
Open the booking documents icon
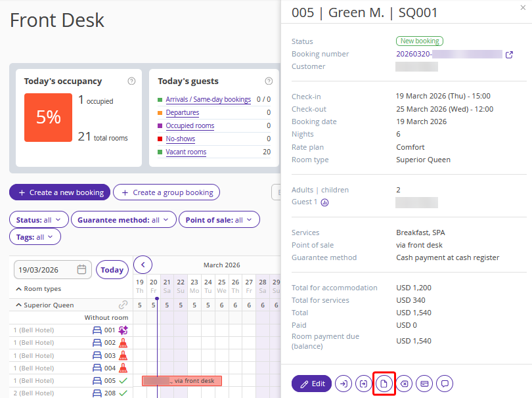[384, 384]
